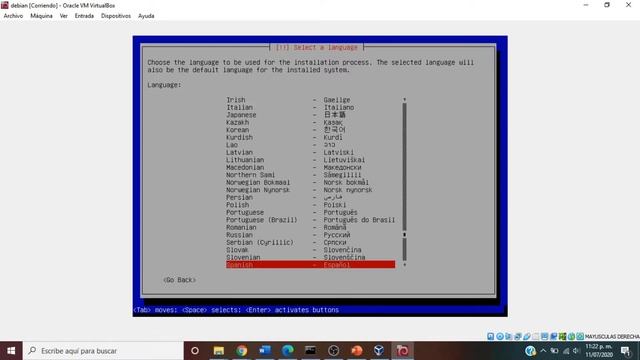Select the Korean language row
This screenshot has height=360, width=640.
coord(311,130)
